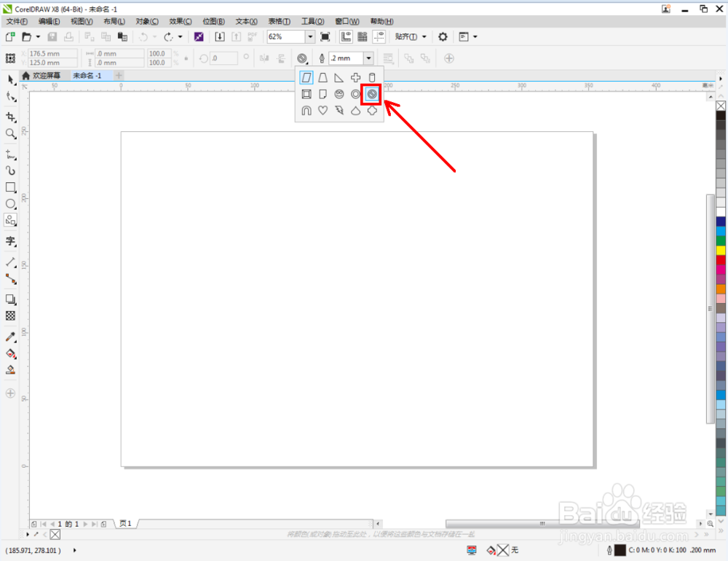
Task: Open the 编辑(E) menu
Action: click(x=50, y=21)
